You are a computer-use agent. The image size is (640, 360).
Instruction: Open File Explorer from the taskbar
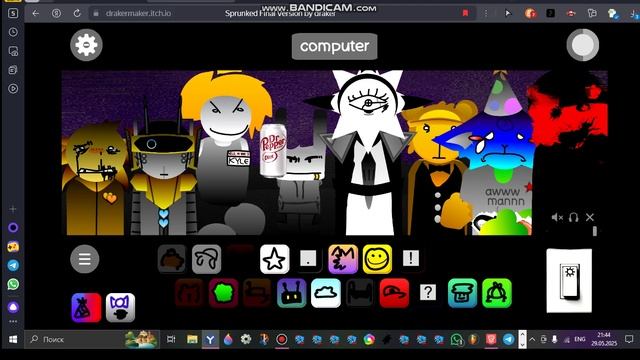coord(192,339)
